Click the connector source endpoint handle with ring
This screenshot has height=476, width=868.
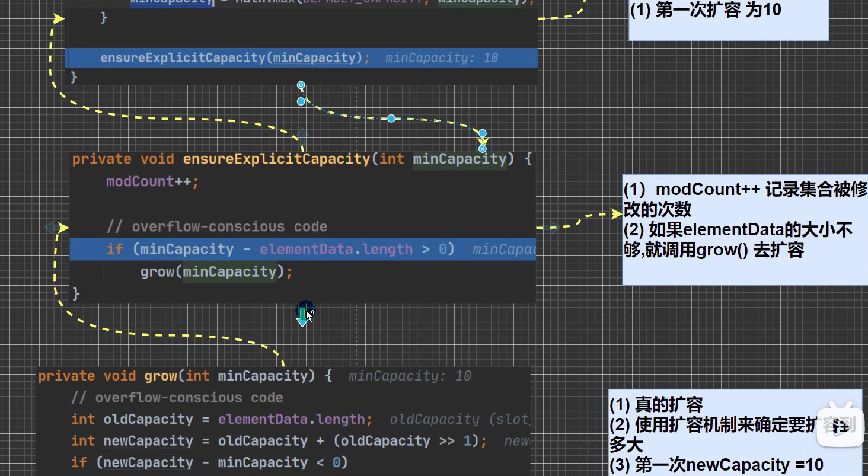[x=301, y=85]
